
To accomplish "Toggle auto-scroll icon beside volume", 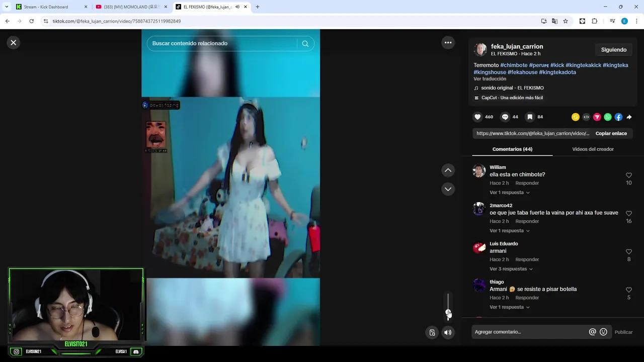I will (432, 332).
